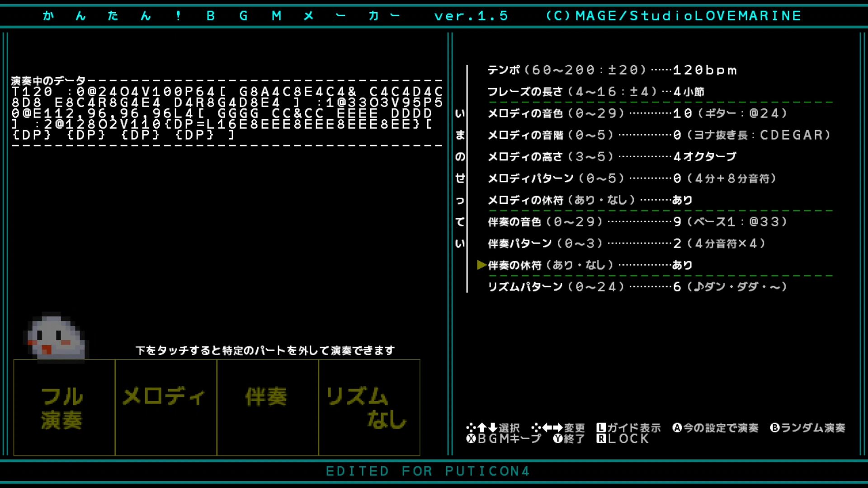Screen dimensions: 868x488
Task: Select the 伴奏の音色 ベース1 row
Action: click(637, 222)
